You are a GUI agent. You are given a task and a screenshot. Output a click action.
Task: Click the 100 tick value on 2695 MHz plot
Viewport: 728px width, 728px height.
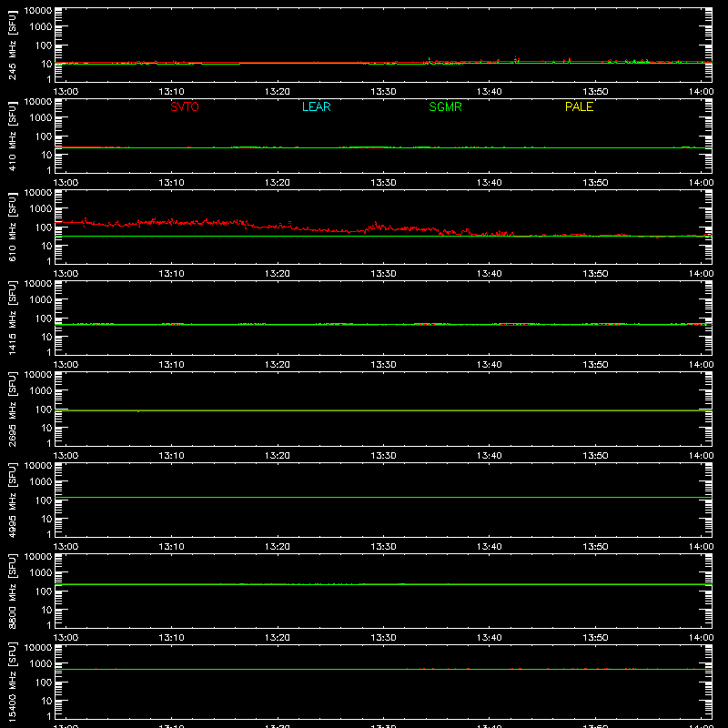pyautogui.click(x=44, y=409)
